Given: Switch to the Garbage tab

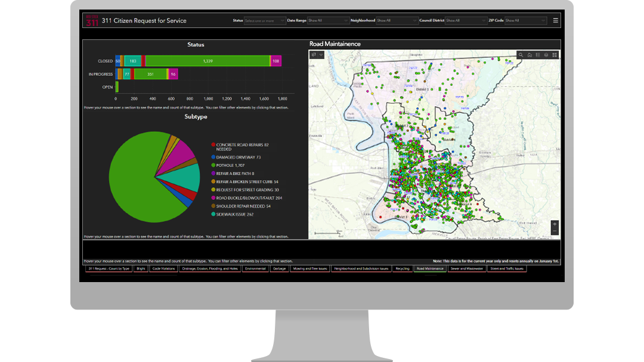Looking at the screenshot, I should tap(279, 269).
